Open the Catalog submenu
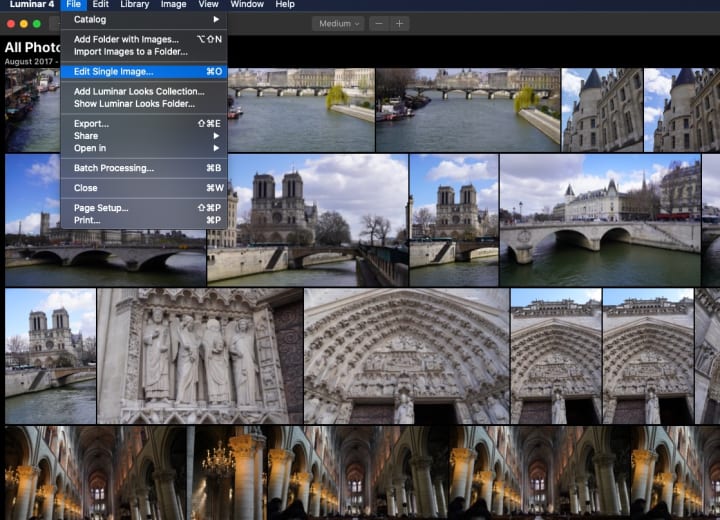This screenshot has width=720, height=520. pos(90,19)
